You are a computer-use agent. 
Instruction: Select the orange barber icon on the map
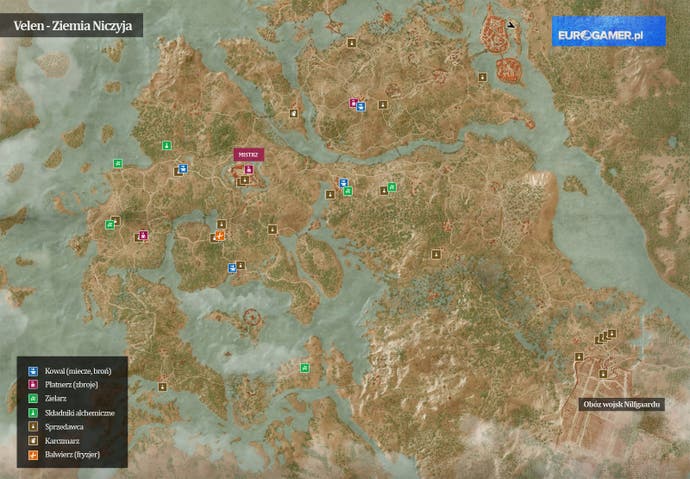[x=220, y=236]
